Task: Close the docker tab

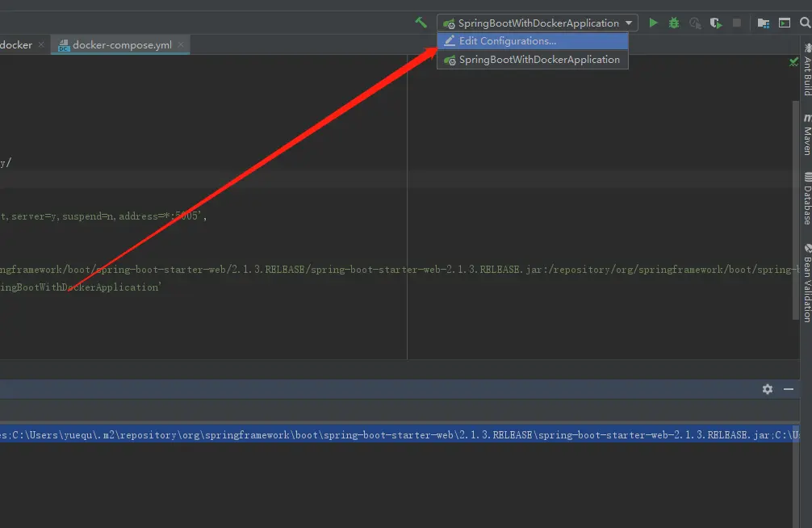Action: coord(41,44)
